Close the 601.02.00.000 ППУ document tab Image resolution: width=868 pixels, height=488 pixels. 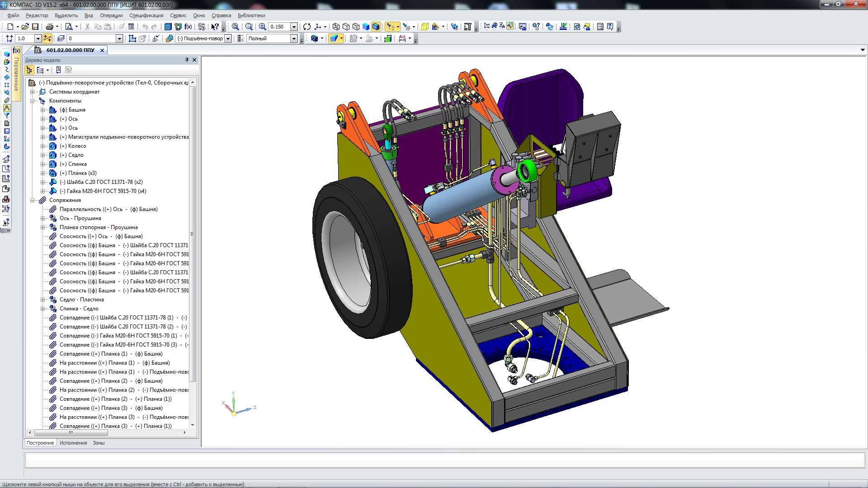pos(102,50)
